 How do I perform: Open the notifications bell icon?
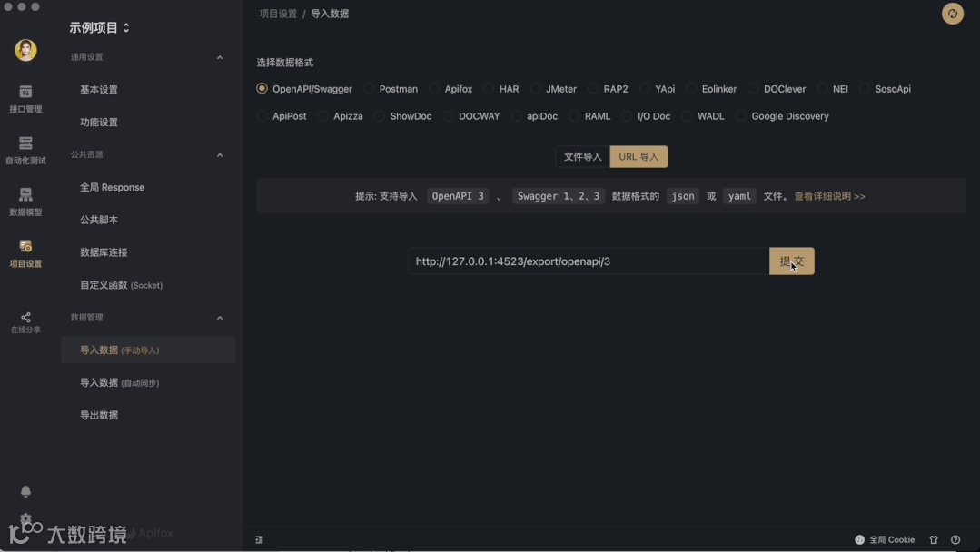(x=25, y=491)
